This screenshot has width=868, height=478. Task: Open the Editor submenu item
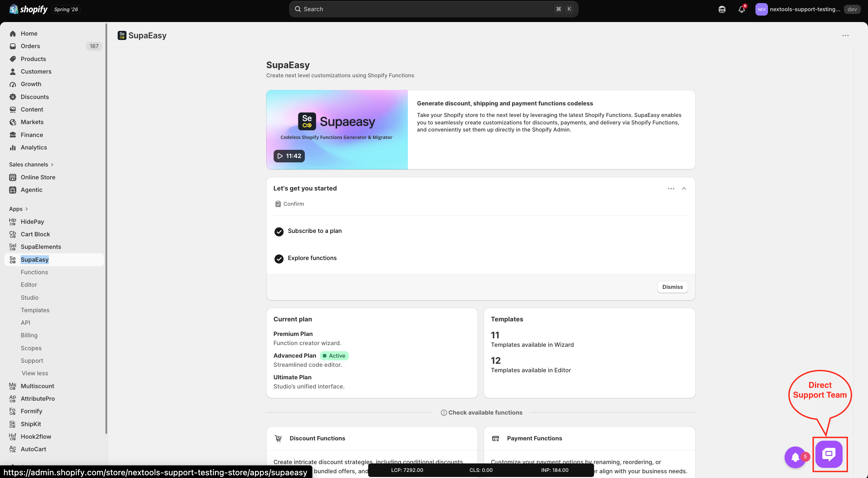(29, 285)
